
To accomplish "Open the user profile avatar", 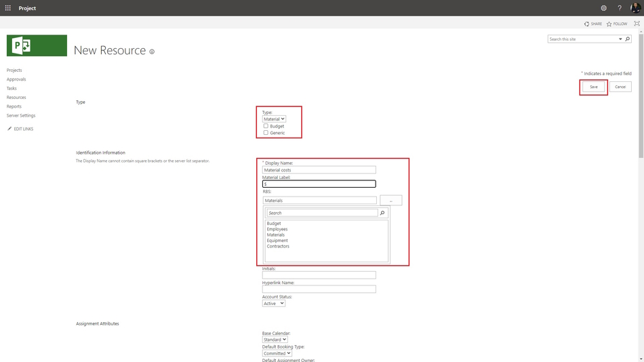I will coord(635,8).
